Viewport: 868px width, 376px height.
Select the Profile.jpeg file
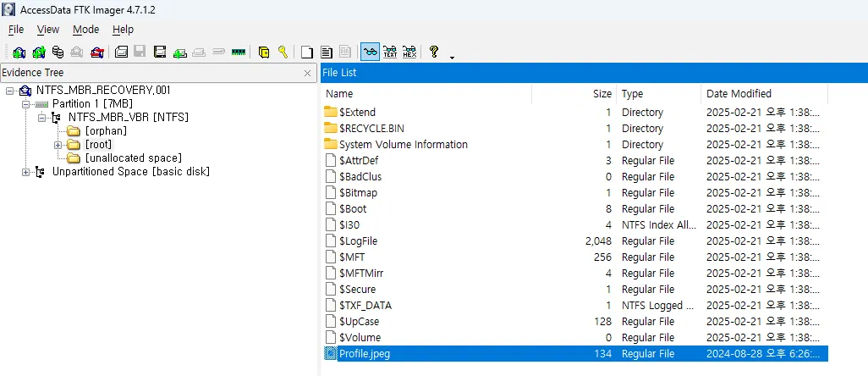(x=574, y=353)
